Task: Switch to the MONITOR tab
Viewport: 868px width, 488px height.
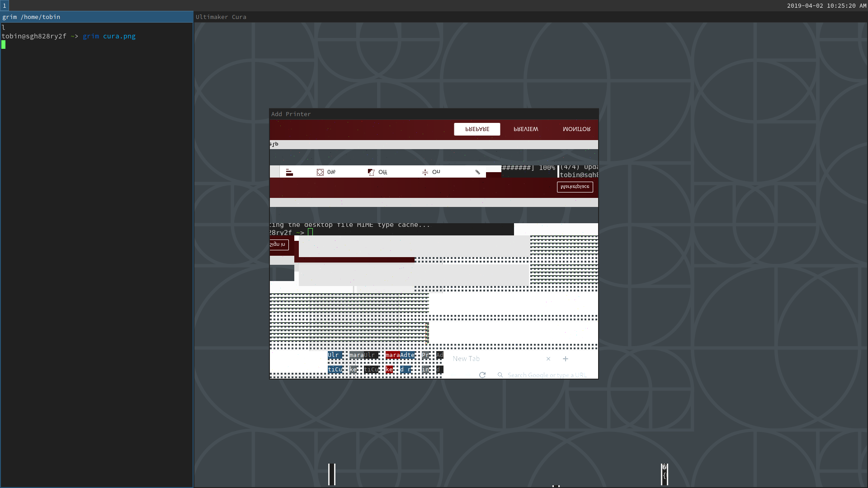Action: pos(576,129)
